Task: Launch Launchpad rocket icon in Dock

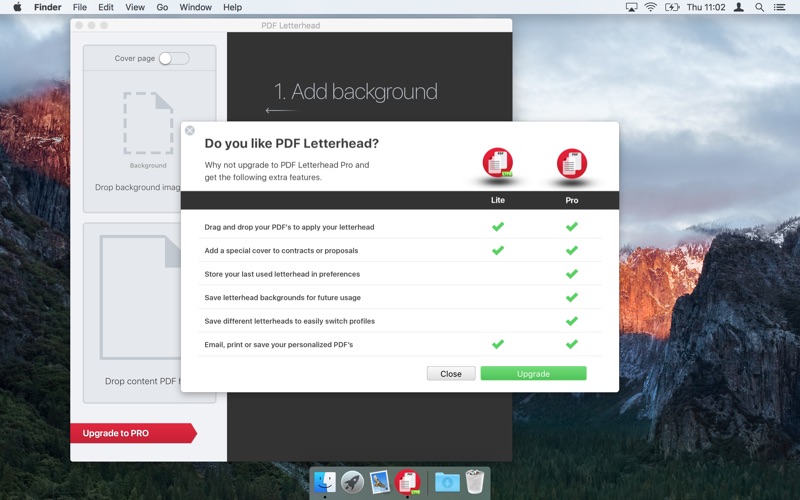Action: (x=352, y=482)
